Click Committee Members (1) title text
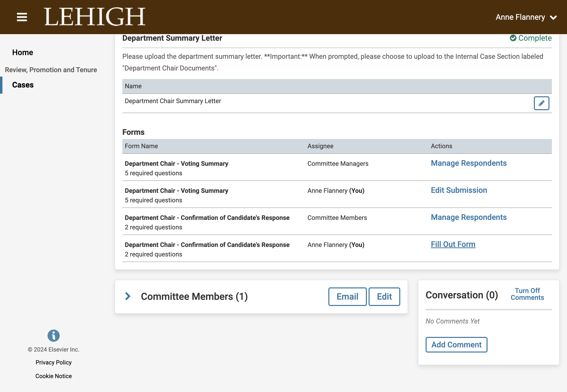The height and width of the screenshot is (392, 567). tap(194, 296)
